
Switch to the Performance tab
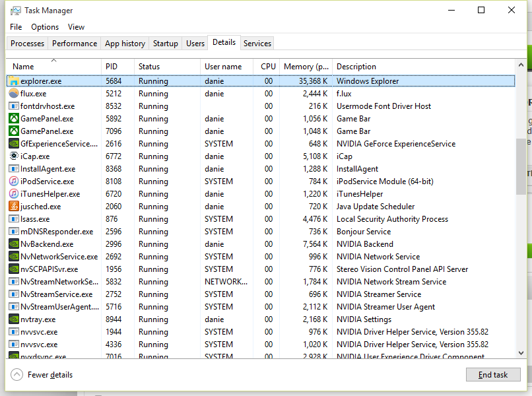coord(75,44)
